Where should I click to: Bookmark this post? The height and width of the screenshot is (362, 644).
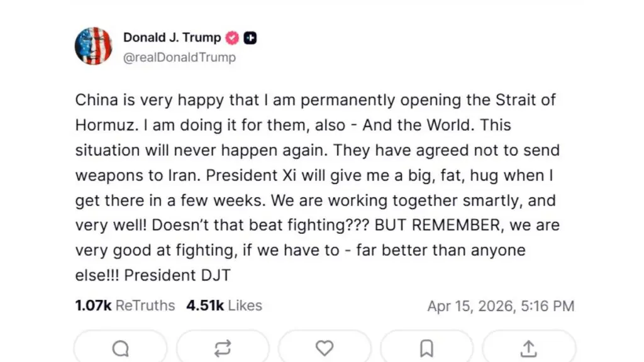pos(426,348)
